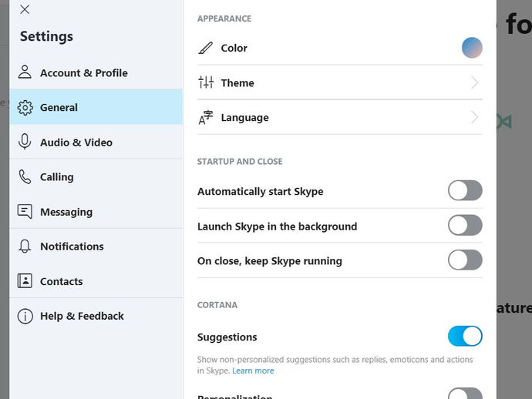Click the chat bubble icon for Messaging
Image resolution: width=532 pixels, height=399 pixels.
coord(25,212)
